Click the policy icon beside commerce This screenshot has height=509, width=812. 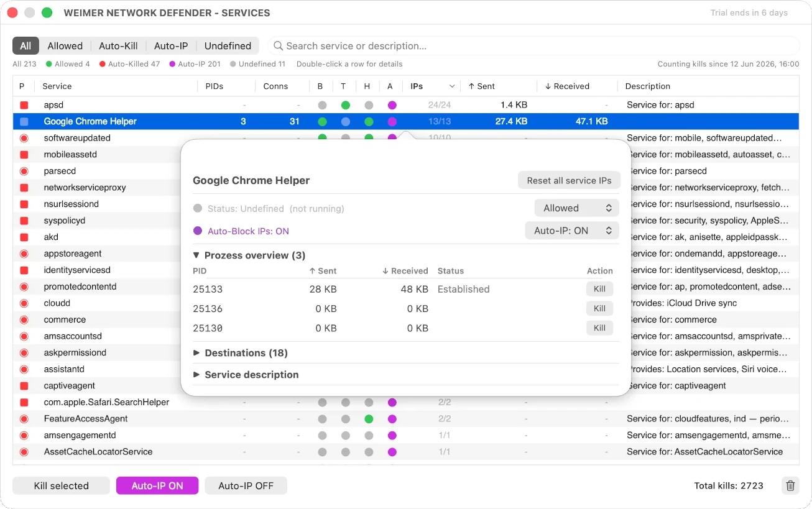[24, 319]
